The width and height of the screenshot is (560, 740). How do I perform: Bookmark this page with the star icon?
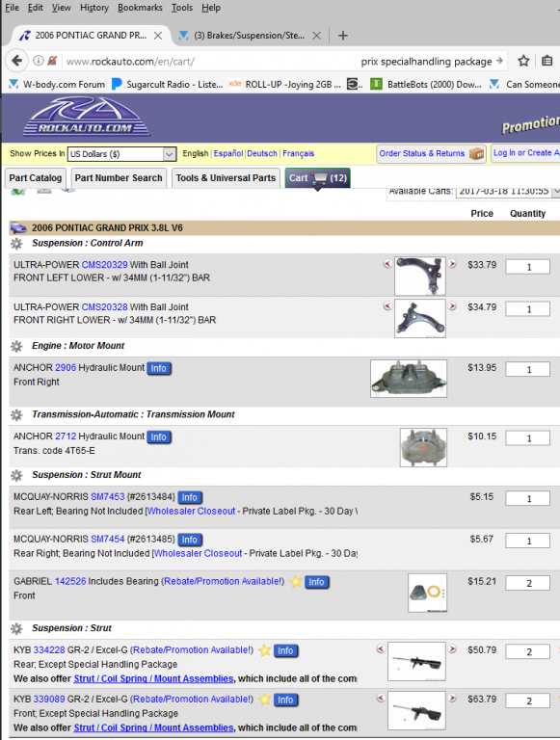523,61
